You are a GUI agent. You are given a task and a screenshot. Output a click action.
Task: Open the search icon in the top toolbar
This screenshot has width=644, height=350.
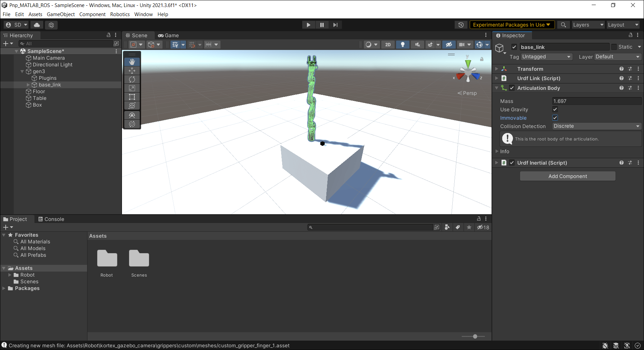tap(563, 24)
